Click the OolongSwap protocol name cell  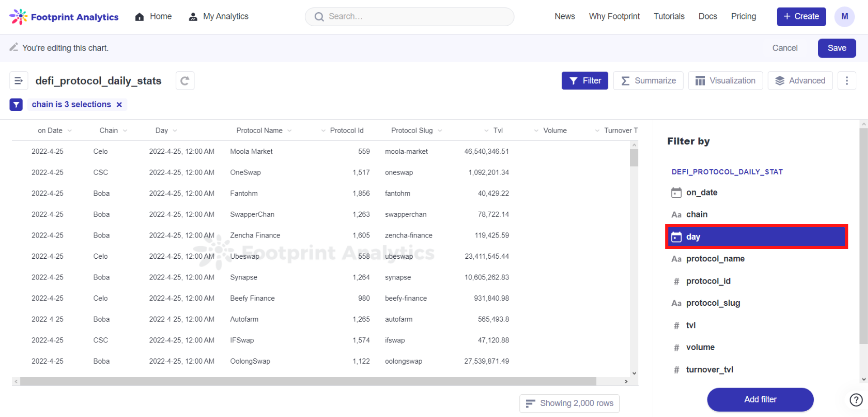click(x=250, y=361)
